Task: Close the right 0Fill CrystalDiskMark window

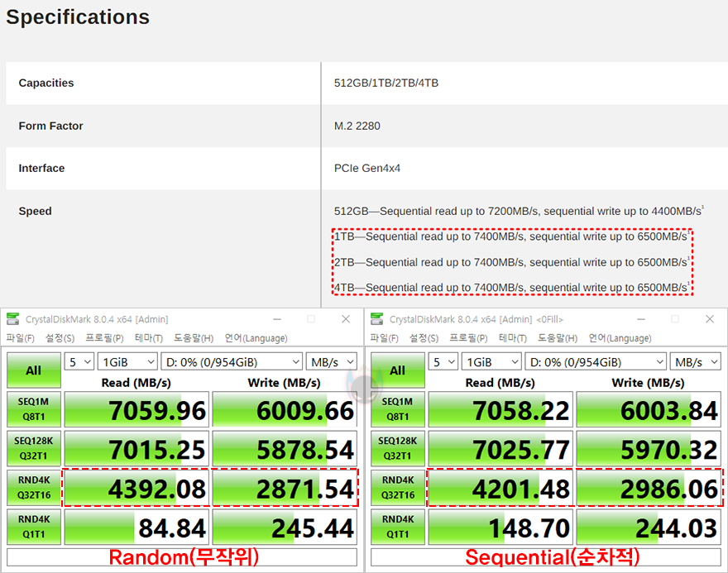Action: click(x=710, y=319)
